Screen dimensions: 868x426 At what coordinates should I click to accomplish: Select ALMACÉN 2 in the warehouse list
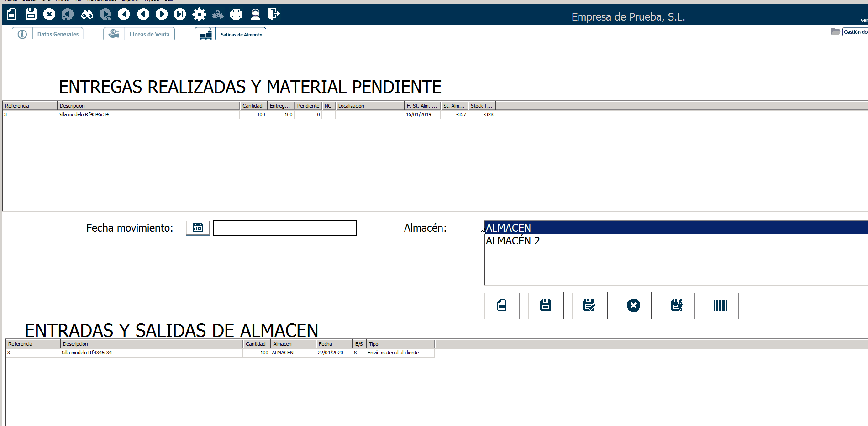point(513,241)
